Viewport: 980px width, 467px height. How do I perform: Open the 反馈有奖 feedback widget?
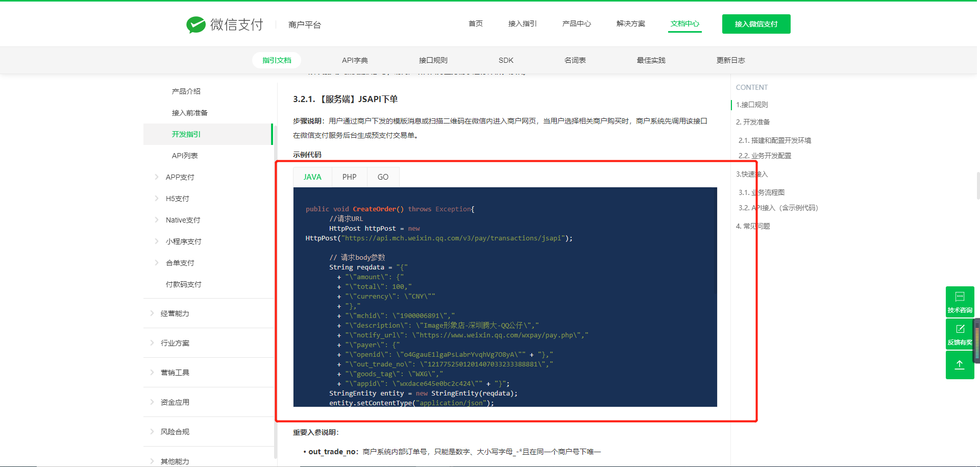(960, 334)
